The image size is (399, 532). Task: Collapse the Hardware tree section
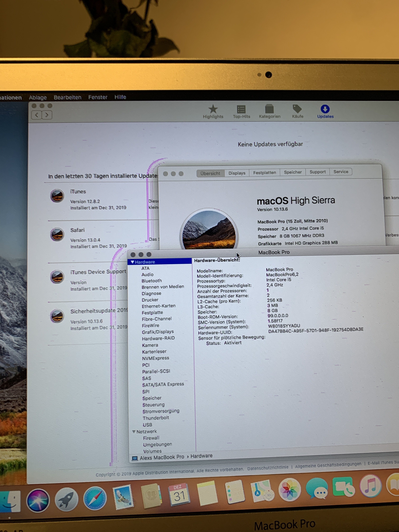132,262
